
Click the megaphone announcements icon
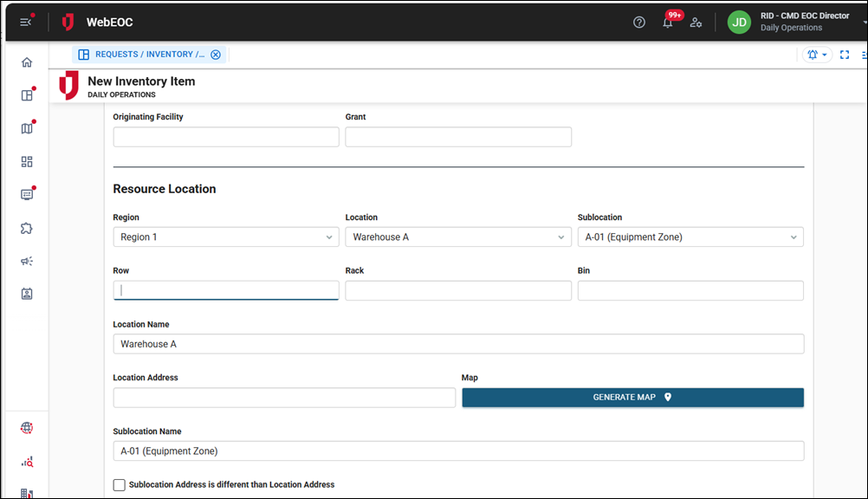[27, 262]
